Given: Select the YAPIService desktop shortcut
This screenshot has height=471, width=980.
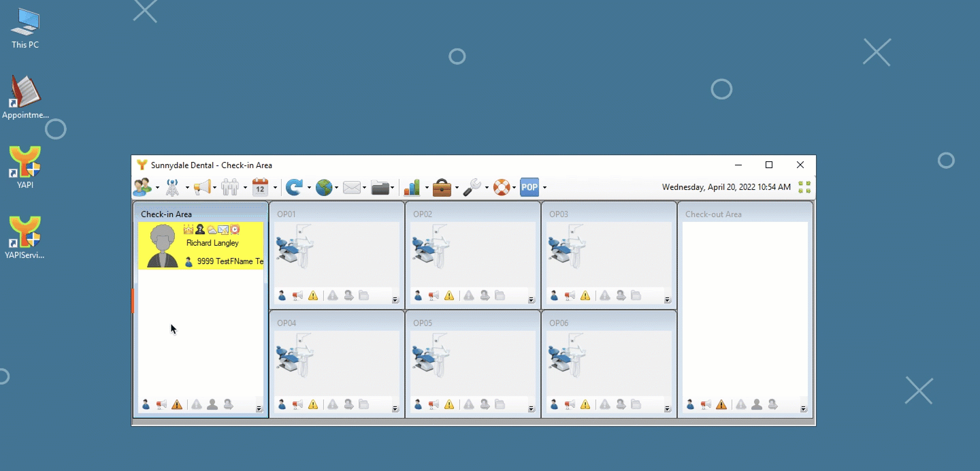Looking at the screenshot, I should click(x=25, y=238).
